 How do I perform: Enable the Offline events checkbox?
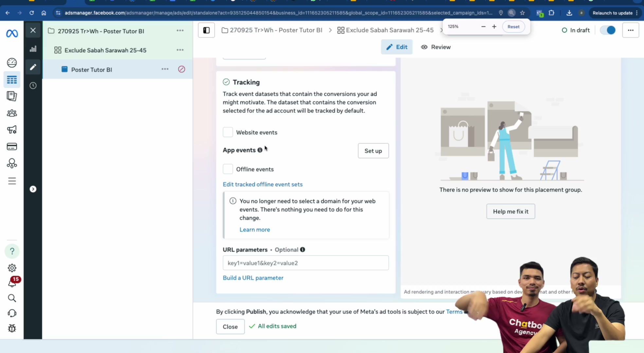228,169
